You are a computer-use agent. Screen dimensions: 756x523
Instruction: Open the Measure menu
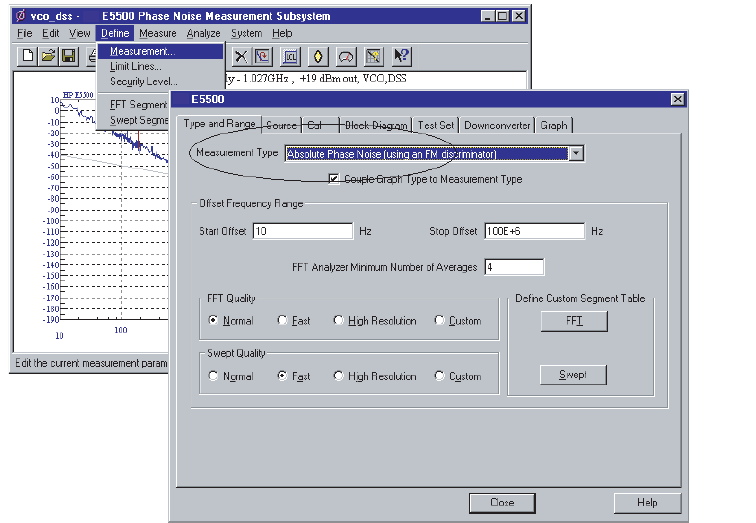tap(158, 33)
